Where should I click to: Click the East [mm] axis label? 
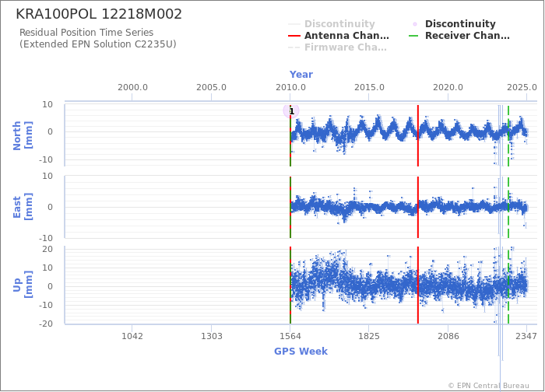(x=23, y=207)
